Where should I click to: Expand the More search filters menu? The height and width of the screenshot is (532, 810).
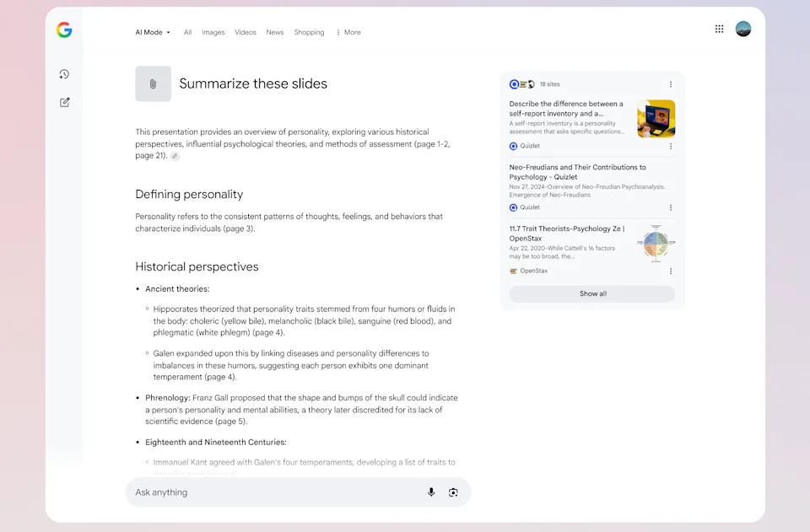point(348,32)
